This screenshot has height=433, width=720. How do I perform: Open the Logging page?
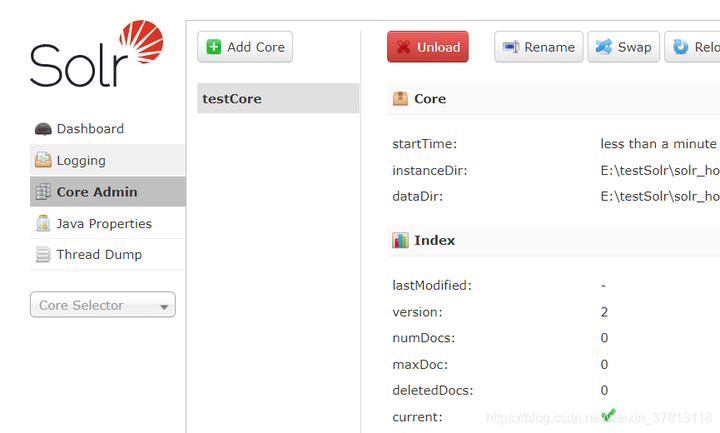click(81, 160)
